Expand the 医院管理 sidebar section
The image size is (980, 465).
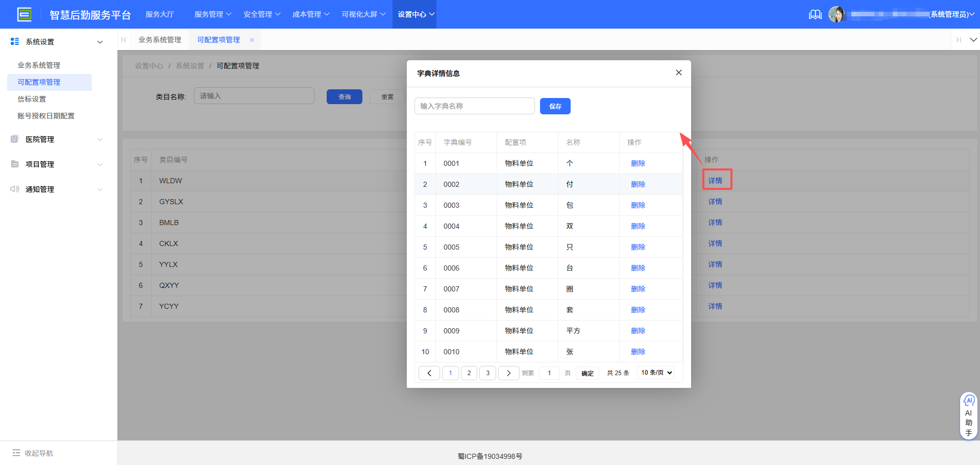point(100,139)
